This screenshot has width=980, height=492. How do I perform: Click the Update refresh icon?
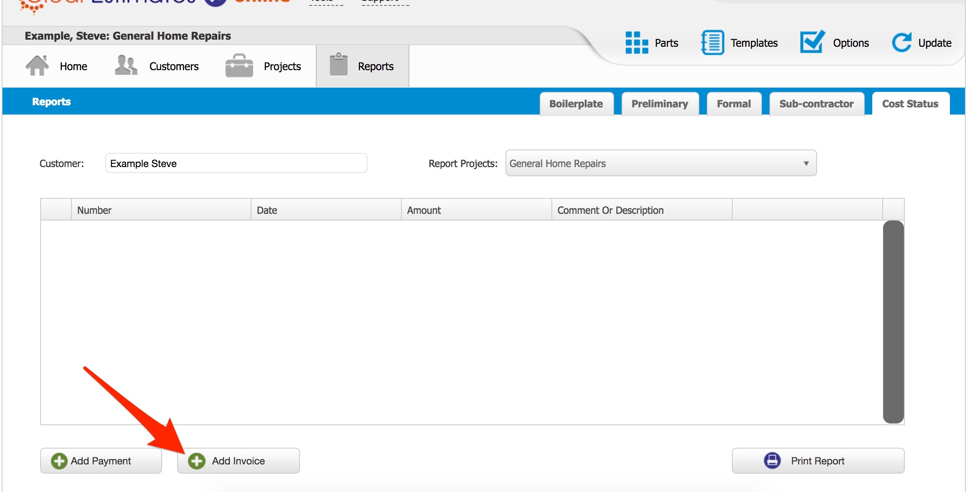(901, 42)
